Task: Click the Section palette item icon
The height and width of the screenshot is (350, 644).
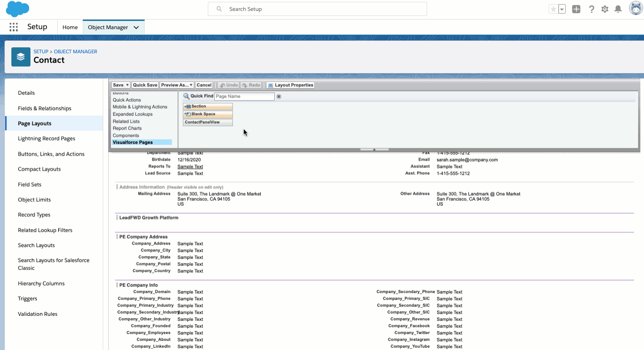Action: (187, 107)
